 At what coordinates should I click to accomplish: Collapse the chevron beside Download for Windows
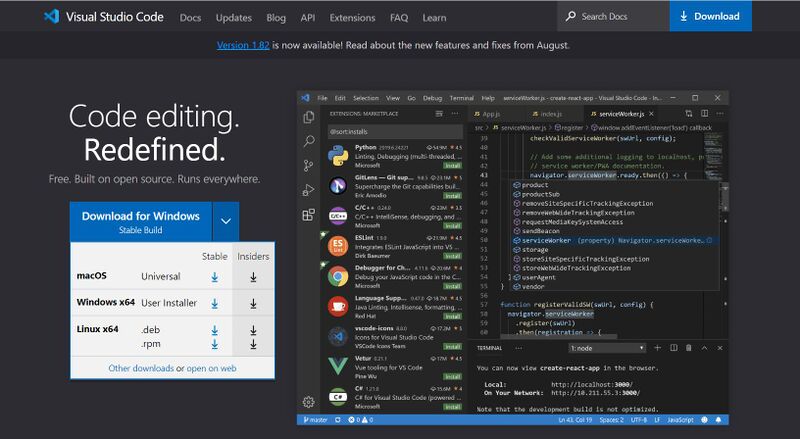click(227, 220)
